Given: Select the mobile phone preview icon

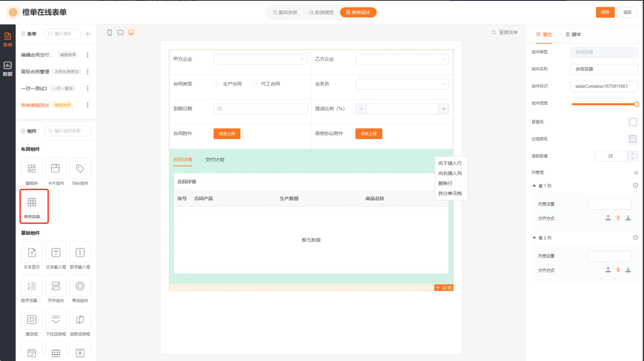Looking at the screenshot, I should click(110, 33).
